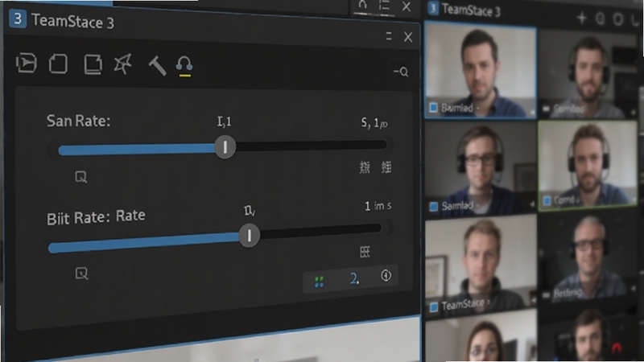Click the plus icon in video window
Screen dimensions: 644x362
(581, 18)
